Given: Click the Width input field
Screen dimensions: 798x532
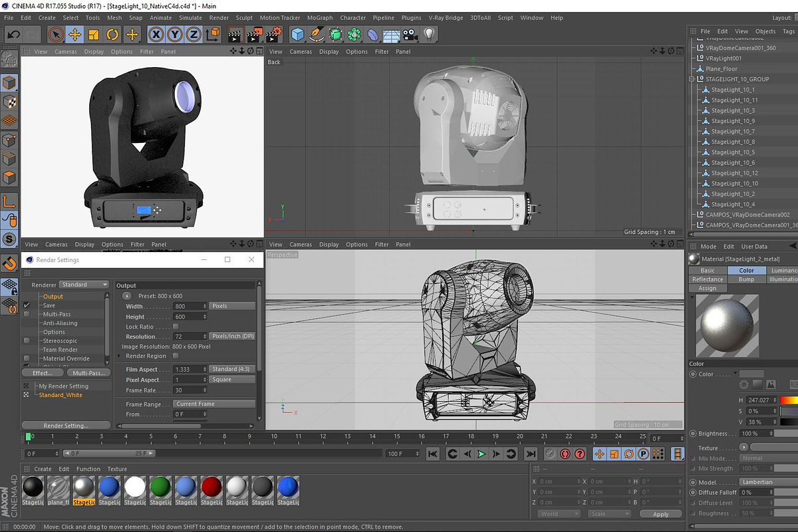Looking at the screenshot, I should (190, 306).
